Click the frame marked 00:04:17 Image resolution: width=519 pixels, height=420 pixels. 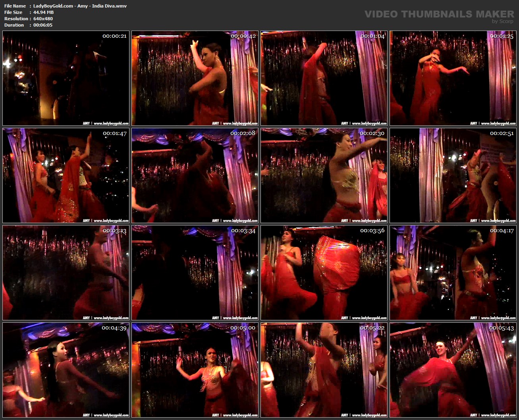(453, 273)
